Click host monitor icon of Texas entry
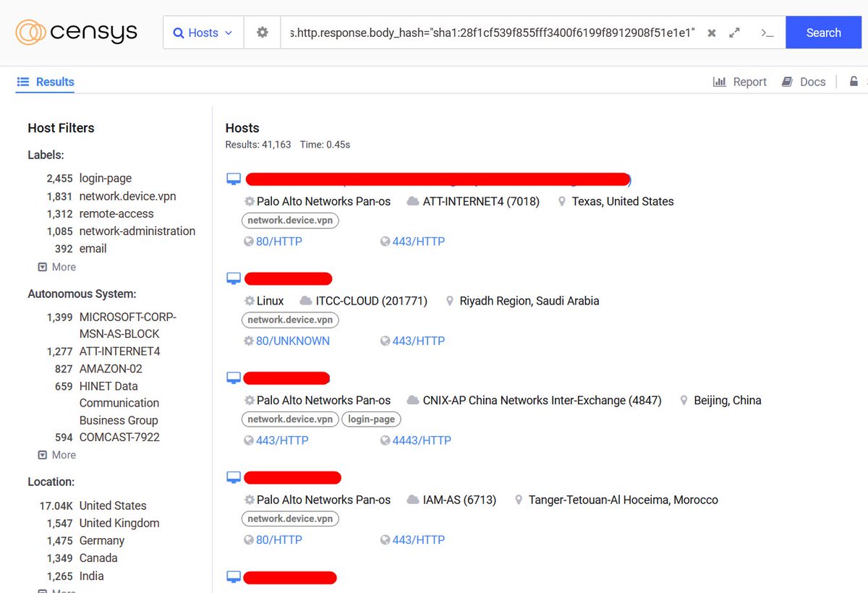Image resolution: width=868 pixels, height=593 pixels. point(233,179)
